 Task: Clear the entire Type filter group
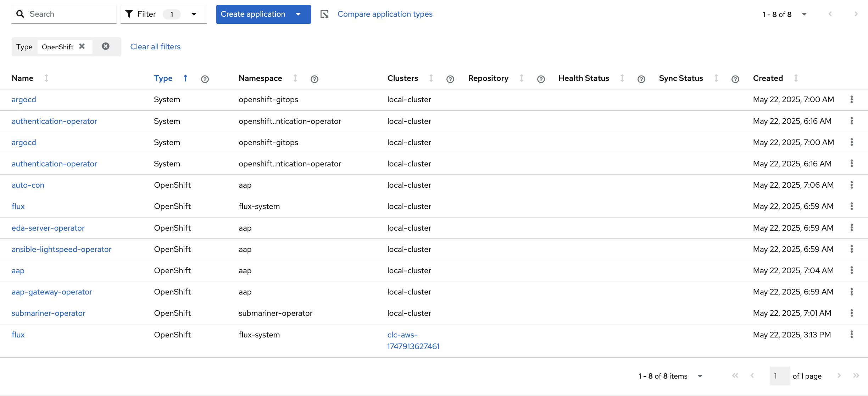pos(106,46)
